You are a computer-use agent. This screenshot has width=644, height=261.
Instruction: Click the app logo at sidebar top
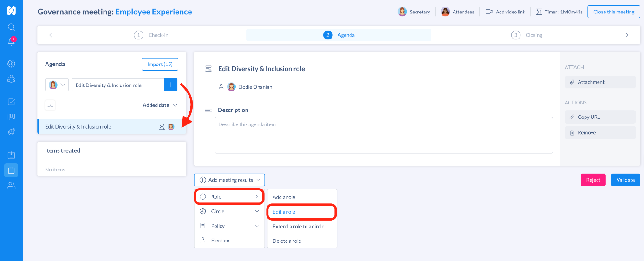11,10
